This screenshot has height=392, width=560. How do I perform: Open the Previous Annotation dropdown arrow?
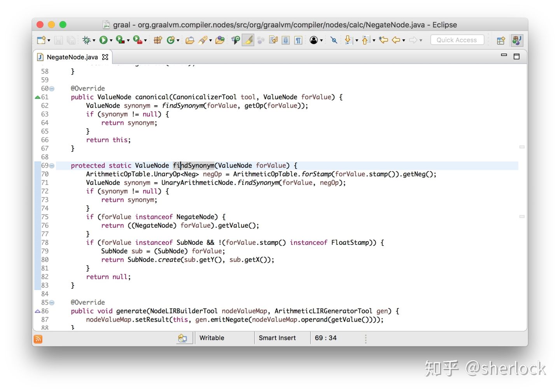coord(374,40)
